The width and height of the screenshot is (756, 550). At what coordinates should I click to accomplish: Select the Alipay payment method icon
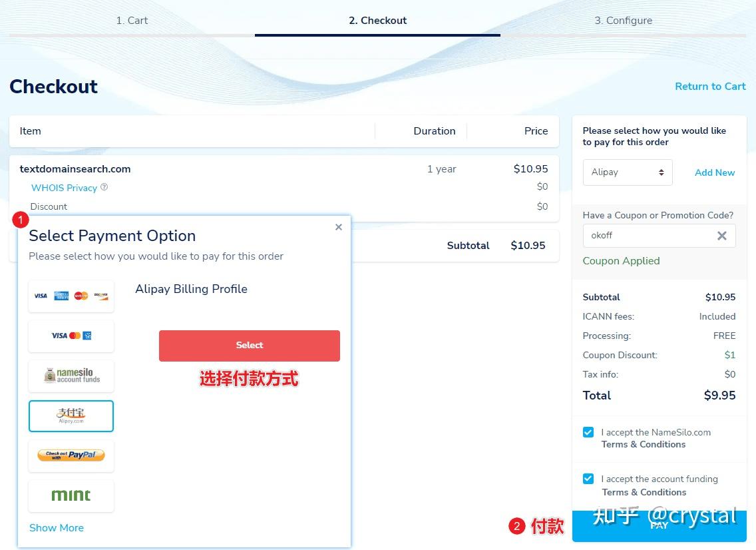point(71,415)
